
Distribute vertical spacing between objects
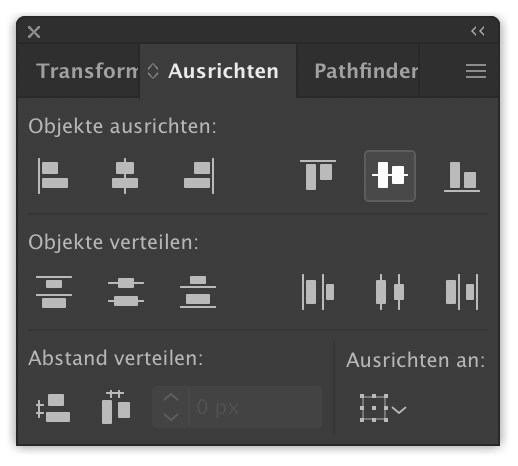pos(53,408)
